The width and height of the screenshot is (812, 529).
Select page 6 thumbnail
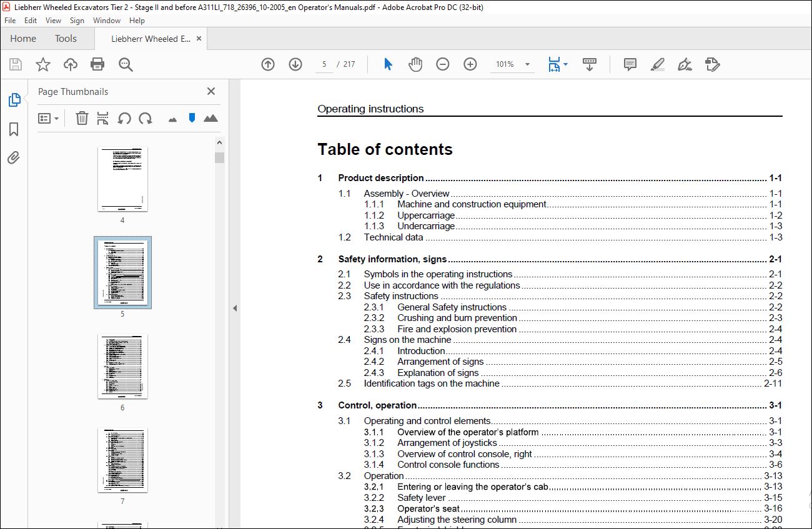pos(122,367)
